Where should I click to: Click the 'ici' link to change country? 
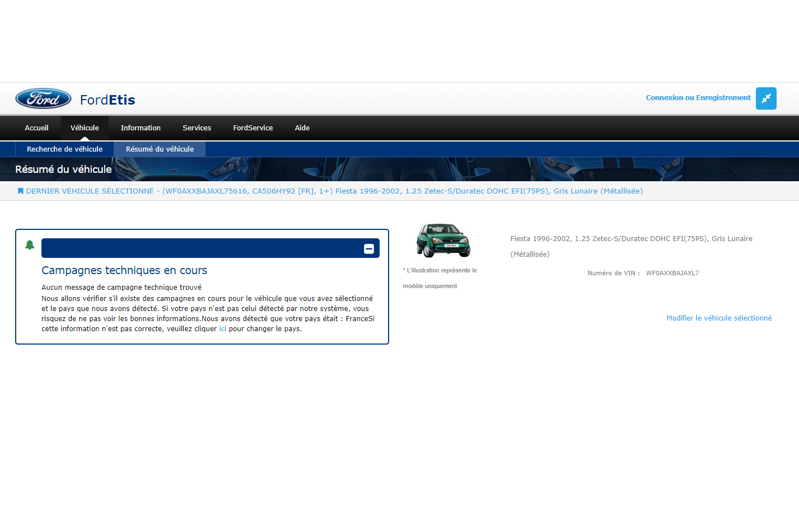(222, 329)
